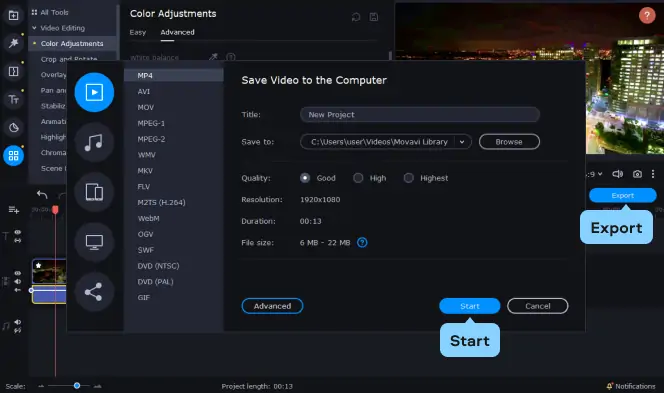Click the Cancel button

538,306
